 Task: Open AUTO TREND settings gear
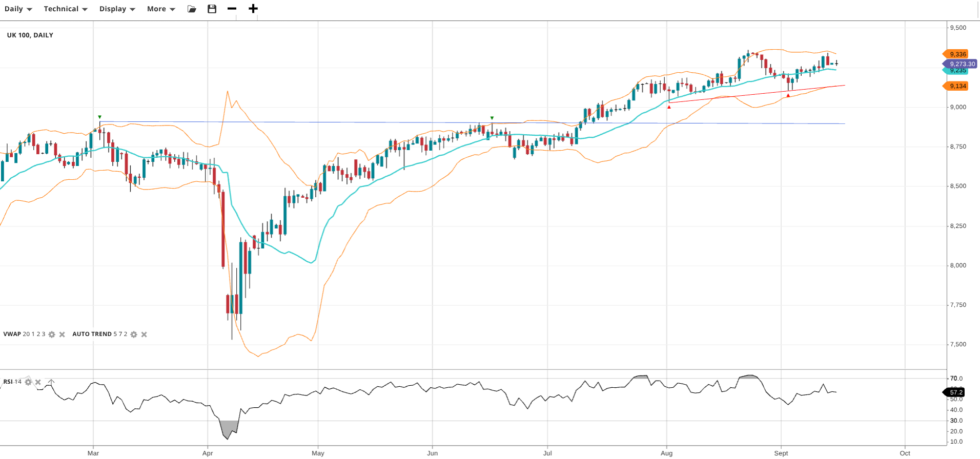(134, 335)
